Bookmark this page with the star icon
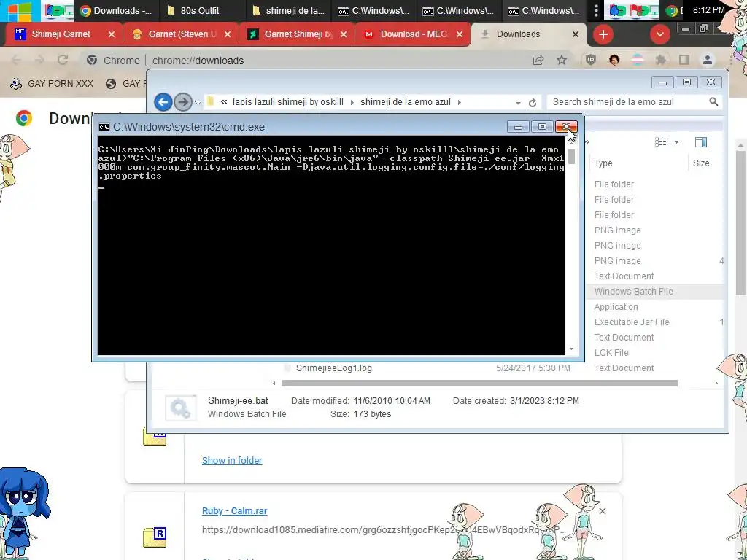The image size is (747, 560). pyautogui.click(x=562, y=61)
